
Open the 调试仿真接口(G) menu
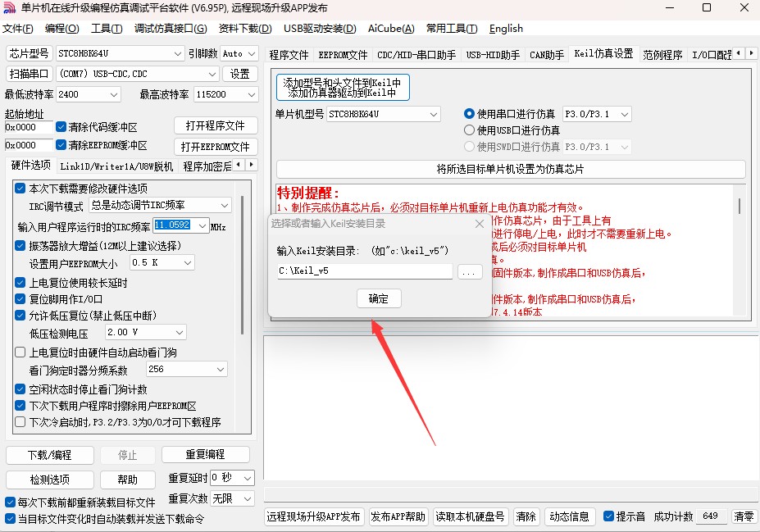point(171,29)
